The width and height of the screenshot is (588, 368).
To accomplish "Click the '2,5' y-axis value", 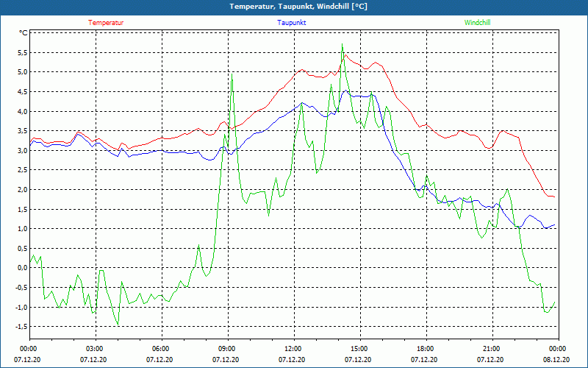I will 23,170.
